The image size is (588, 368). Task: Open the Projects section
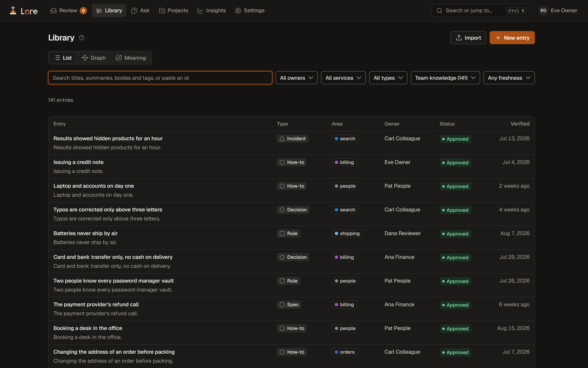click(x=174, y=10)
